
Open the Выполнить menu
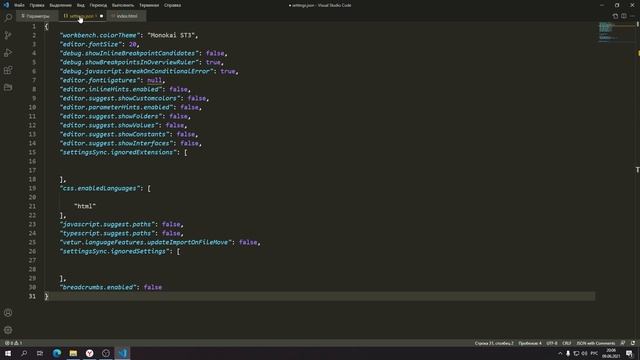(123, 5)
